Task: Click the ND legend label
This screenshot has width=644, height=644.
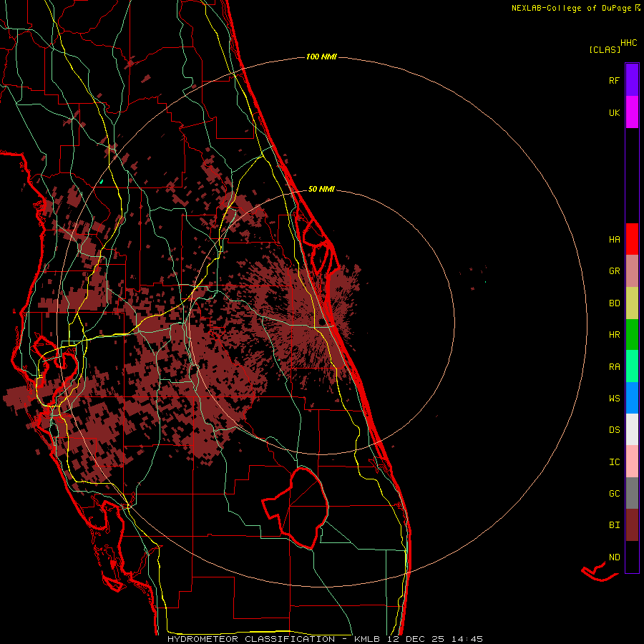Action: coord(614,557)
